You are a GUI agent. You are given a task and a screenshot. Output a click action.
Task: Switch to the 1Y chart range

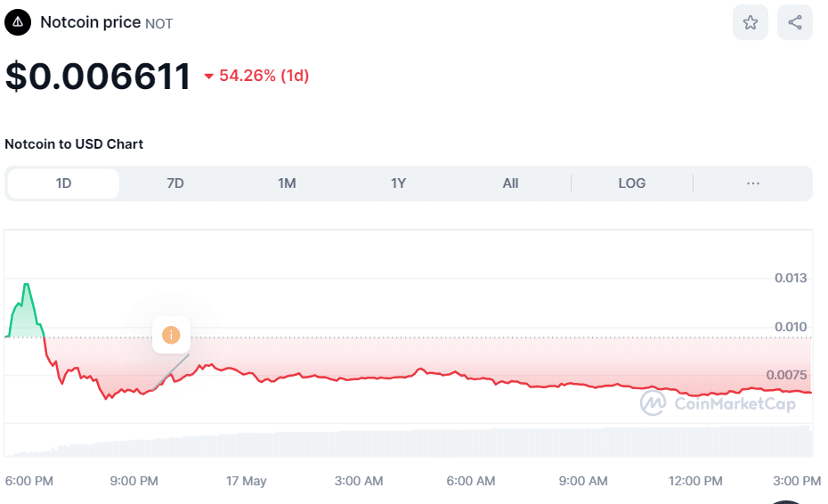point(398,183)
